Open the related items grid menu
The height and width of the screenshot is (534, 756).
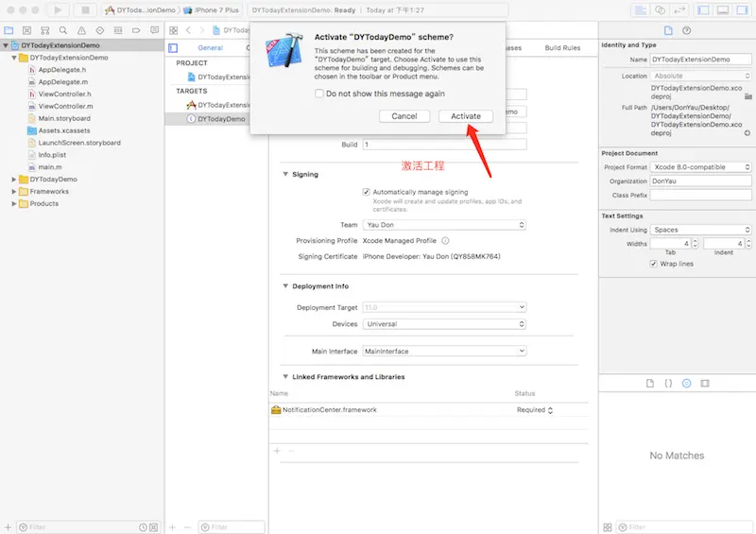point(174,30)
